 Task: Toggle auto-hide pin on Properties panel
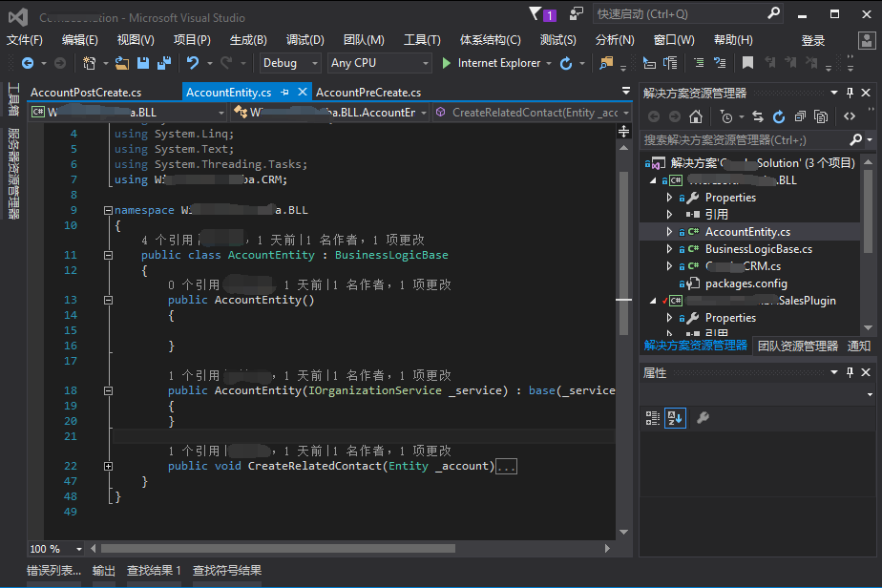coord(850,372)
